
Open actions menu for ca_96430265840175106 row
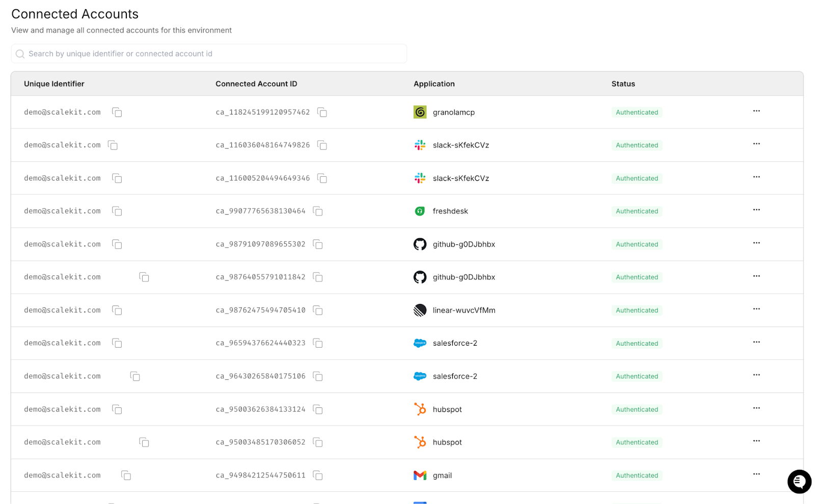tap(756, 375)
